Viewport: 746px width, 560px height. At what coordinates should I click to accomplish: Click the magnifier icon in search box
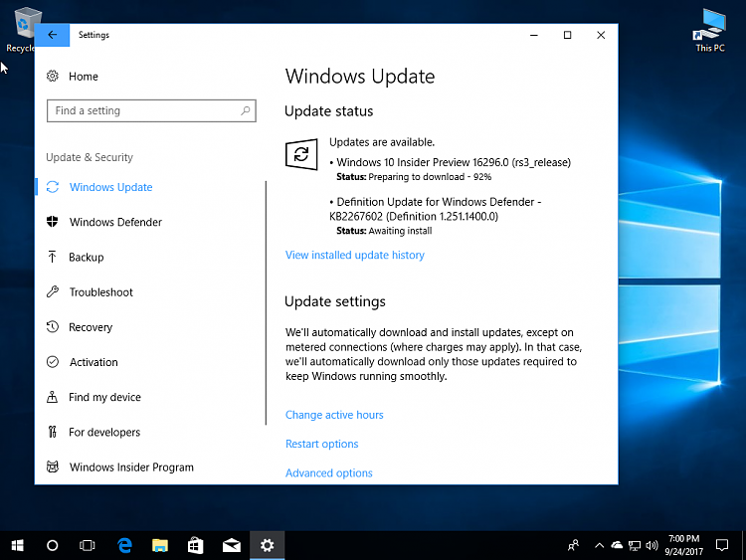pyautogui.click(x=246, y=110)
